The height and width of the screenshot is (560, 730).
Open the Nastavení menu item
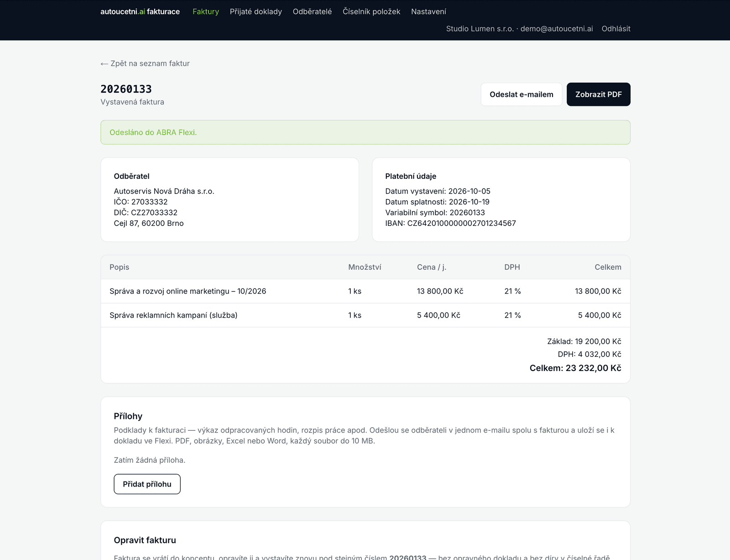coord(428,11)
